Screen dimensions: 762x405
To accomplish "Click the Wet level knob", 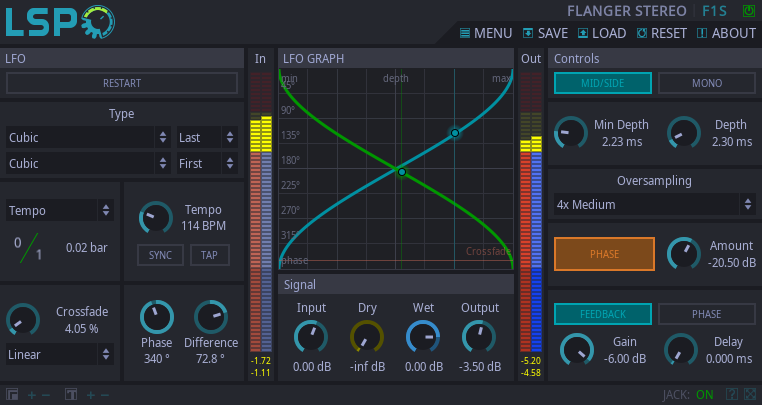I will [423, 336].
